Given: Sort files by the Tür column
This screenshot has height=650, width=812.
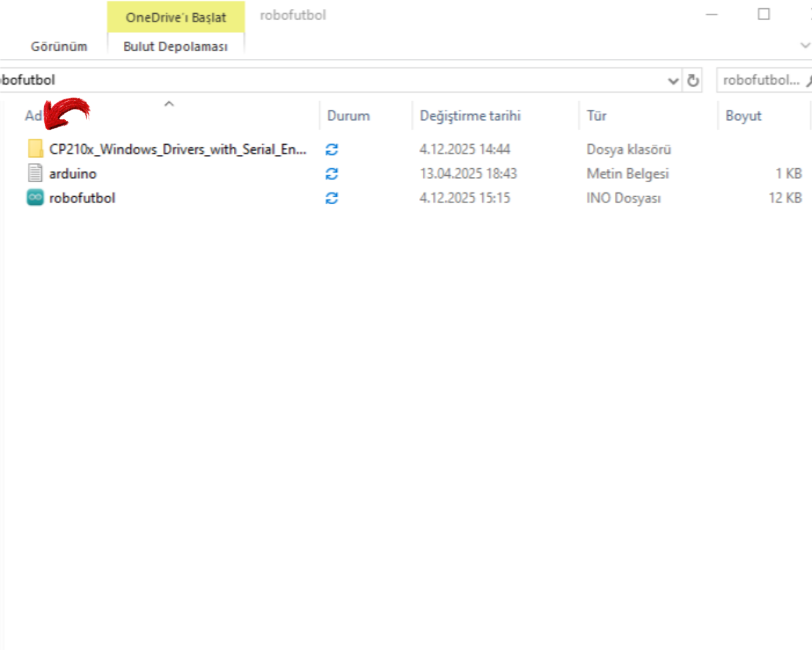Looking at the screenshot, I should 597,116.
